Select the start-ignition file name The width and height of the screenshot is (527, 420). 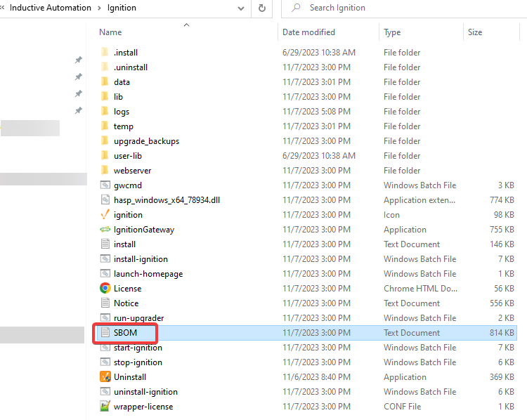(138, 348)
